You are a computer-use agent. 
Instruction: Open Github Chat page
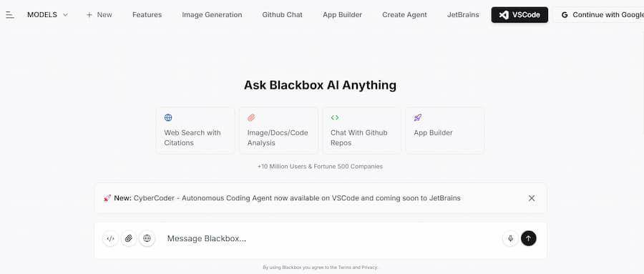coord(282,15)
